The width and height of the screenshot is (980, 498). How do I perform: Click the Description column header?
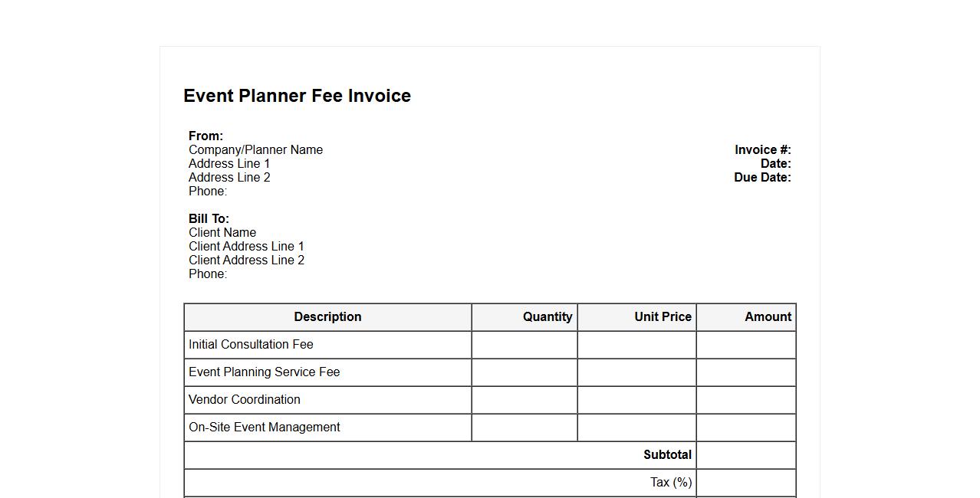(327, 317)
